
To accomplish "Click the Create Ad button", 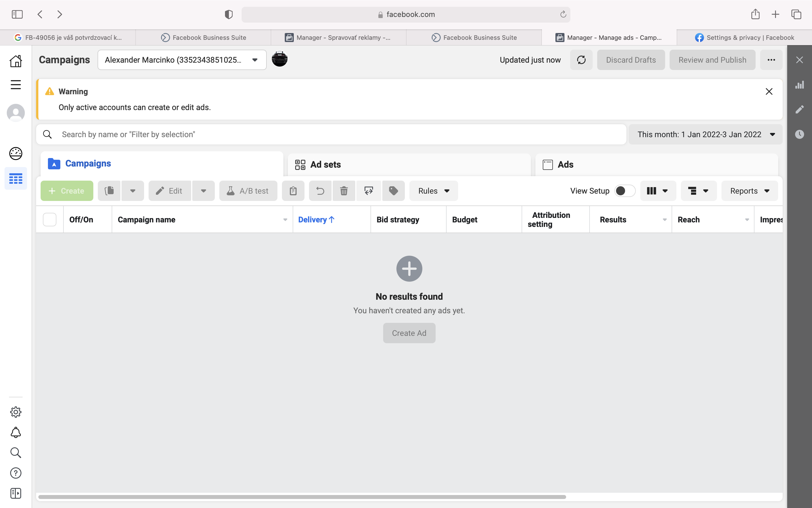I will 409,333.
